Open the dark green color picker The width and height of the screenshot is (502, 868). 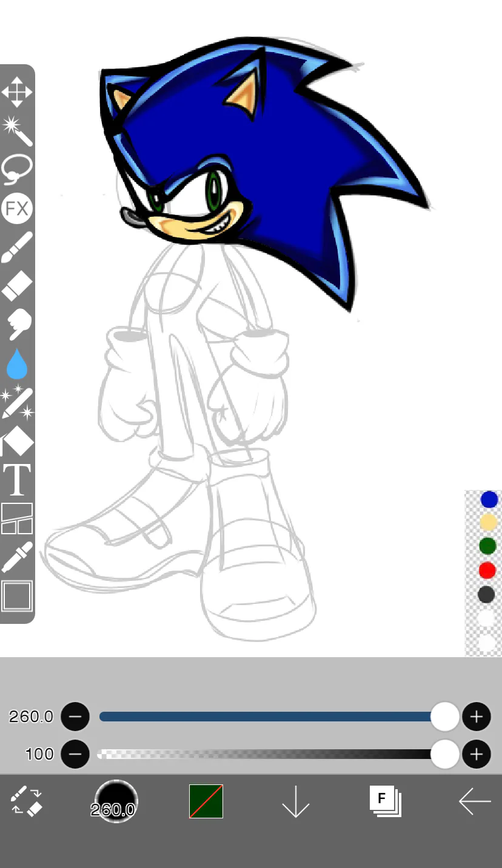[206, 801]
